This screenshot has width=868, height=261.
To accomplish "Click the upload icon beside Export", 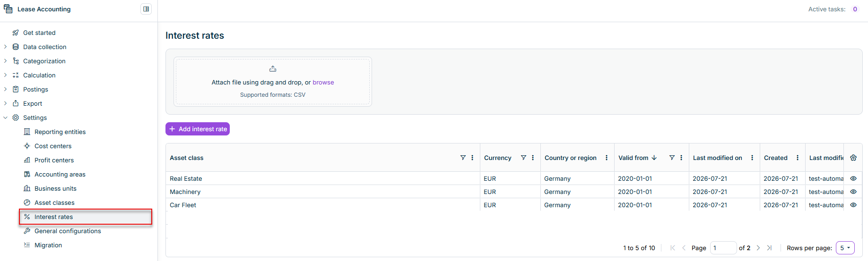I will [x=16, y=103].
